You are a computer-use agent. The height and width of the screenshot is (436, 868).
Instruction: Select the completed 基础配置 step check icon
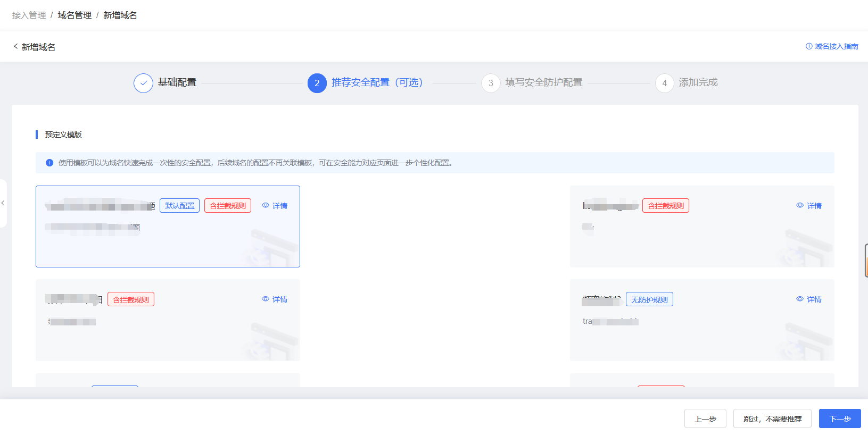click(x=143, y=83)
